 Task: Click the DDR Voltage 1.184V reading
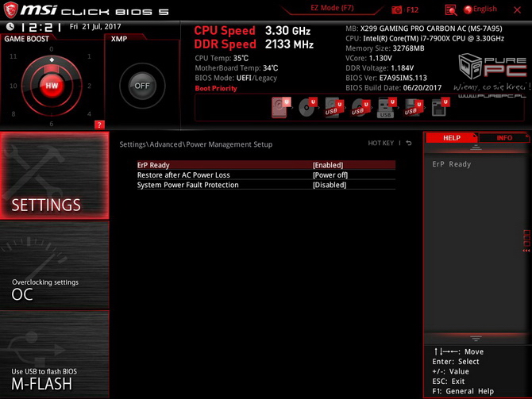[x=380, y=67]
